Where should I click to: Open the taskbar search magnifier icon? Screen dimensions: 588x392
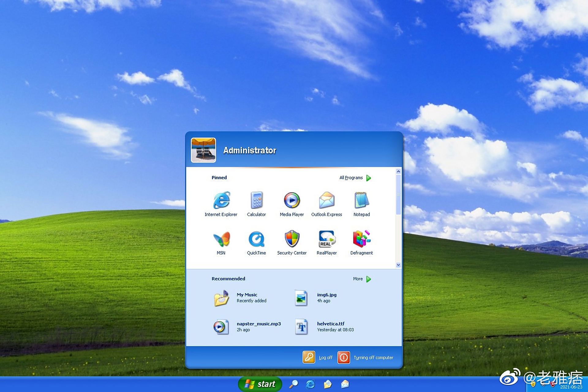pos(293,384)
